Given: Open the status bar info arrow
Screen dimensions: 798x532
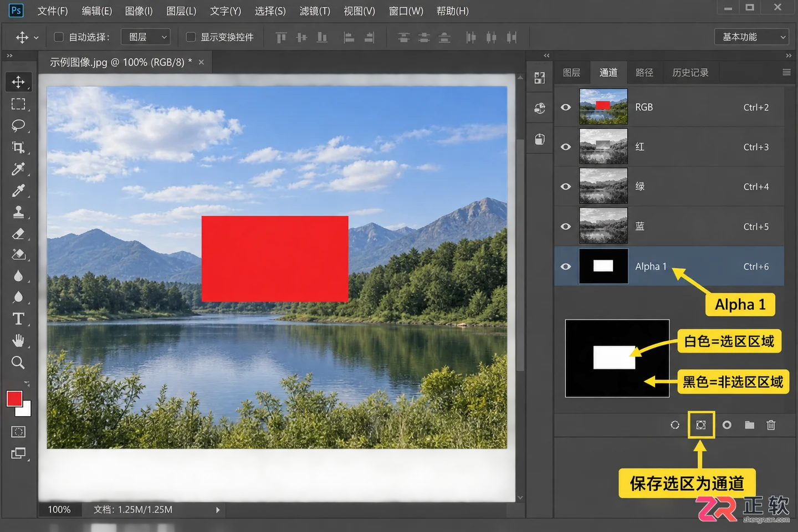Looking at the screenshot, I should coord(218,510).
